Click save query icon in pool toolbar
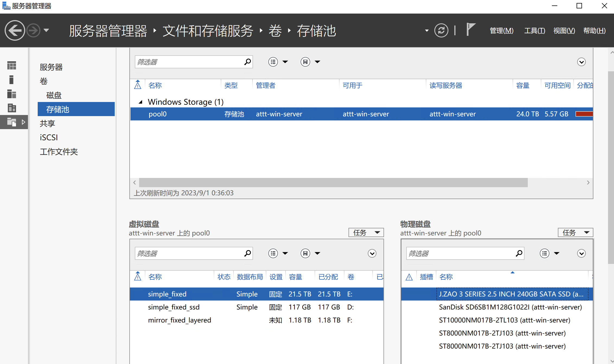Screen dimensions: 614x364 pyautogui.click(x=305, y=62)
